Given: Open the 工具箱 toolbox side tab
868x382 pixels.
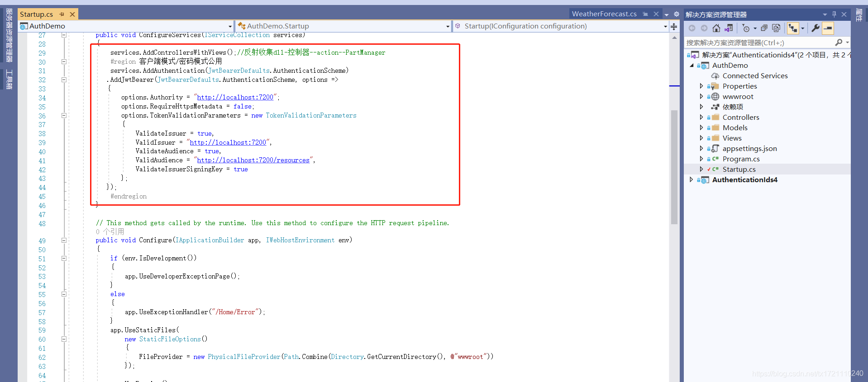Looking at the screenshot, I should [9, 79].
